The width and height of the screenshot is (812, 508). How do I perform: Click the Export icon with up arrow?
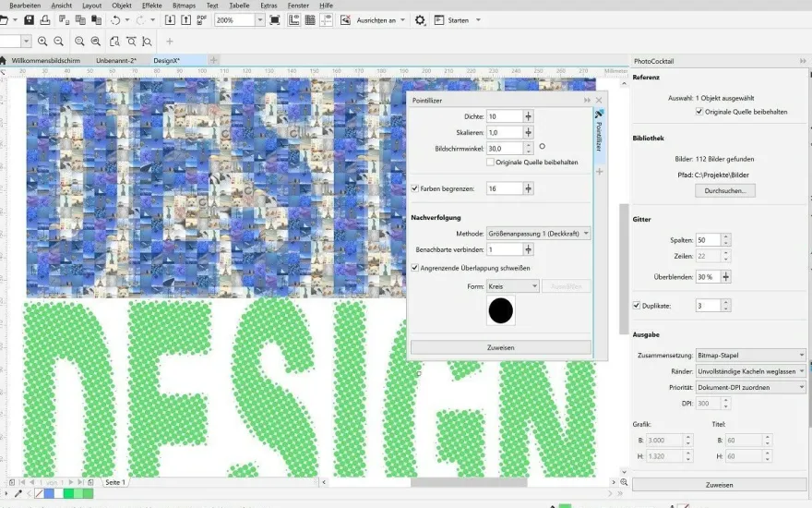point(185,20)
